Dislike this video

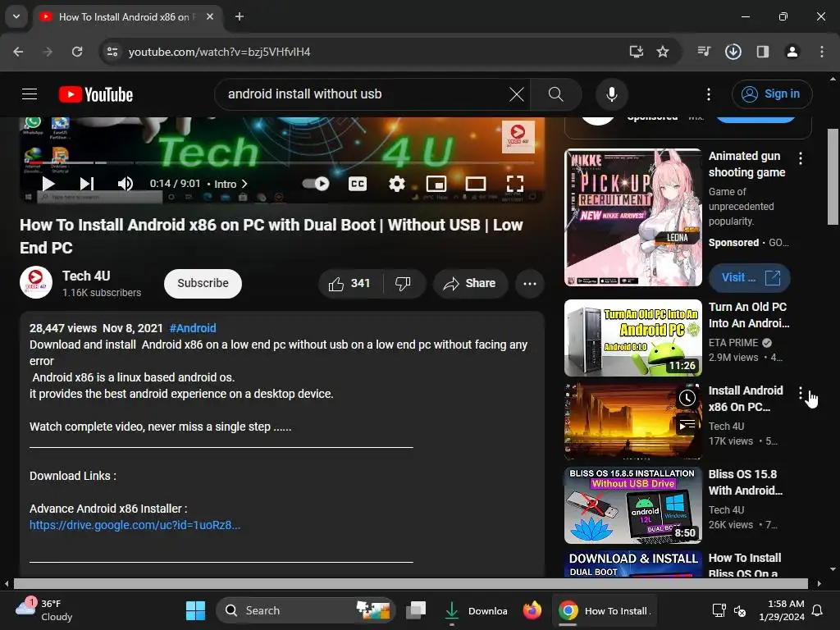click(404, 283)
